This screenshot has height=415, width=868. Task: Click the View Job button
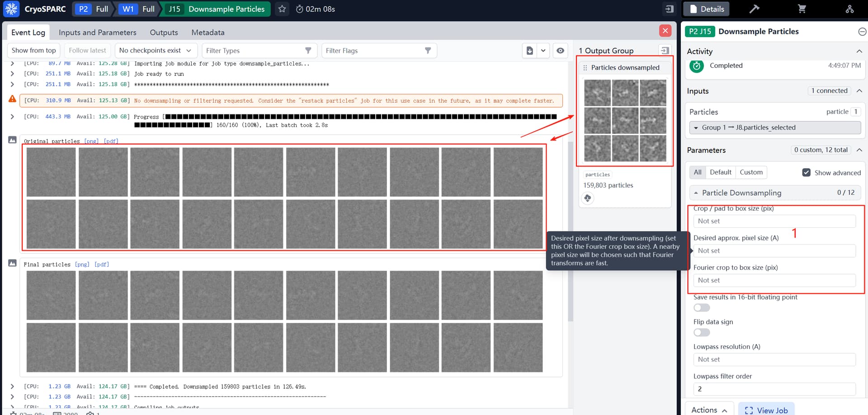(x=766, y=410)
